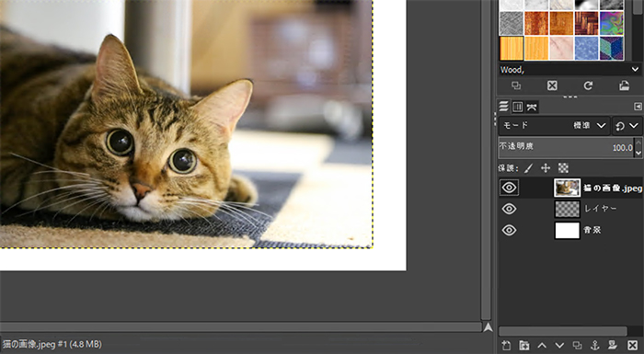The height and width of the screenshot is (354, 644).
Task: Pick the psychedelic rainbow swirl pattern
Action: pyautogui.click(x=612, y=23)
